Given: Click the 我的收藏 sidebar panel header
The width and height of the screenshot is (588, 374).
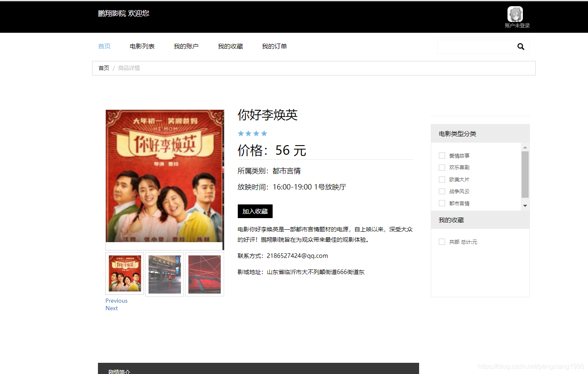Looking at the screenshot, I should pos(480,220).
